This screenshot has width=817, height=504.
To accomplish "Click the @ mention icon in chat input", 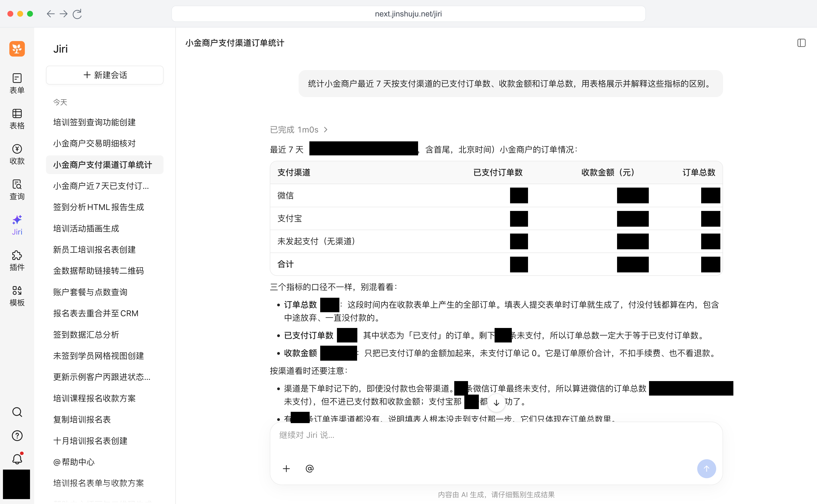I will tap(309, 468).
